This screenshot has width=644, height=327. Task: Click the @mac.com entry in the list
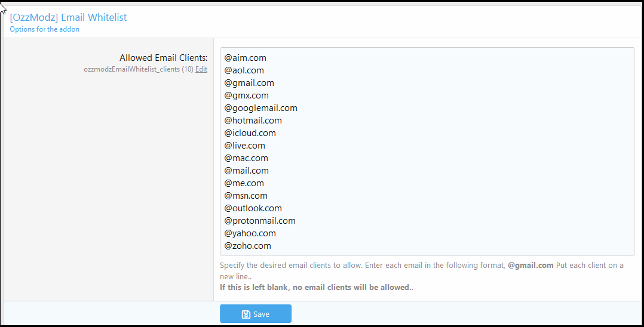point(246,158)
